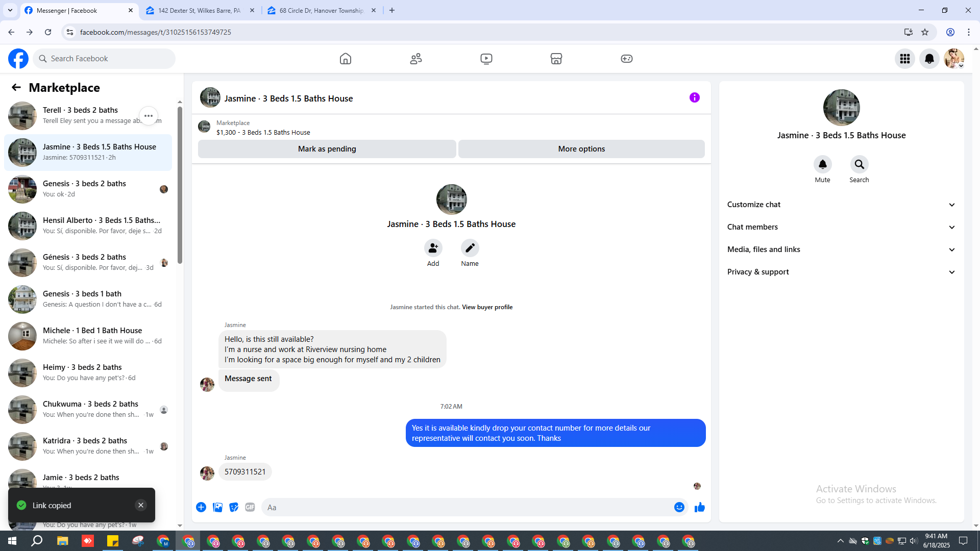Expand Media, files and links section

841,249
